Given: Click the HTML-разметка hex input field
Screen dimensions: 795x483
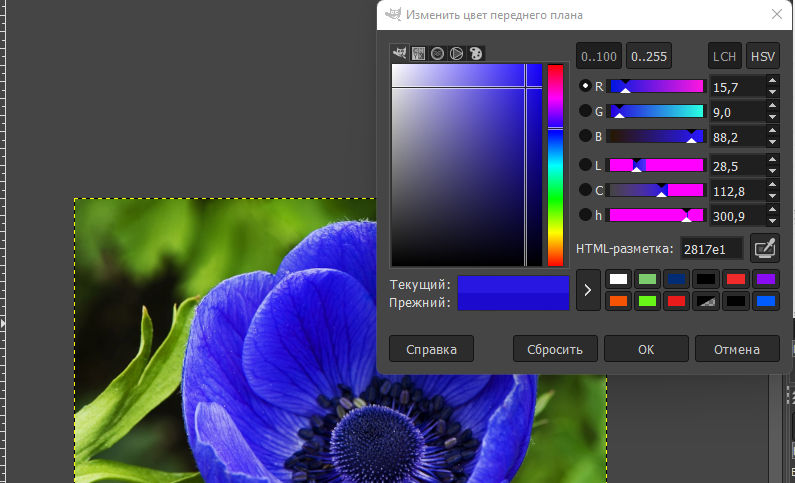Looking at the screenshot, I should click(x=711, y=249).
